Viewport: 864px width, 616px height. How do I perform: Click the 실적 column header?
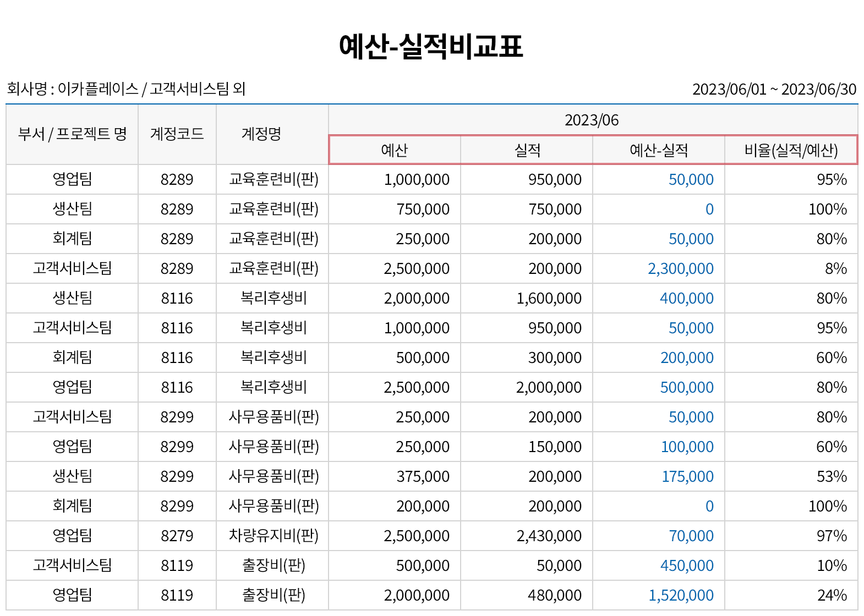527,150
